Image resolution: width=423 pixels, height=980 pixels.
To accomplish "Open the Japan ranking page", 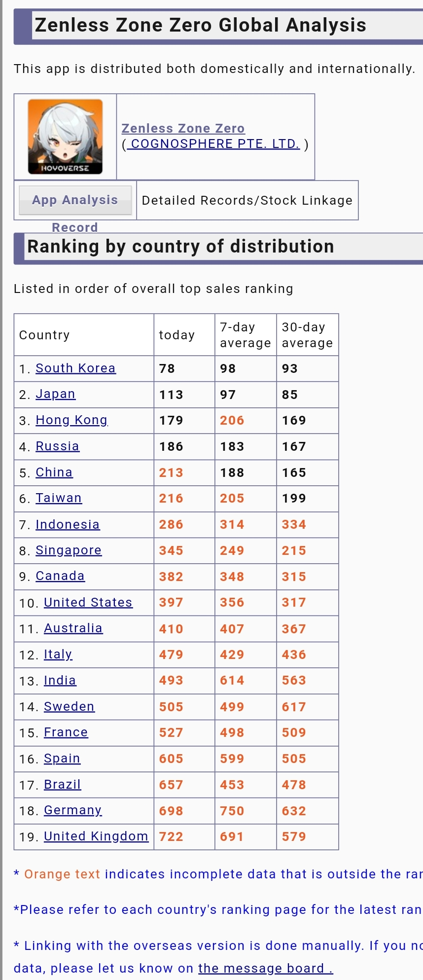I will [55, 394].
